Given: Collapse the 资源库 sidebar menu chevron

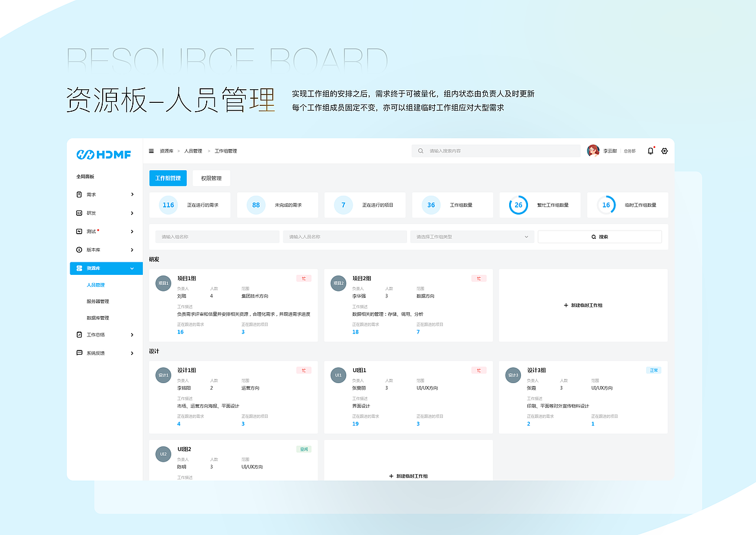Looking at the screenshot, I should [x=132, y=268].
